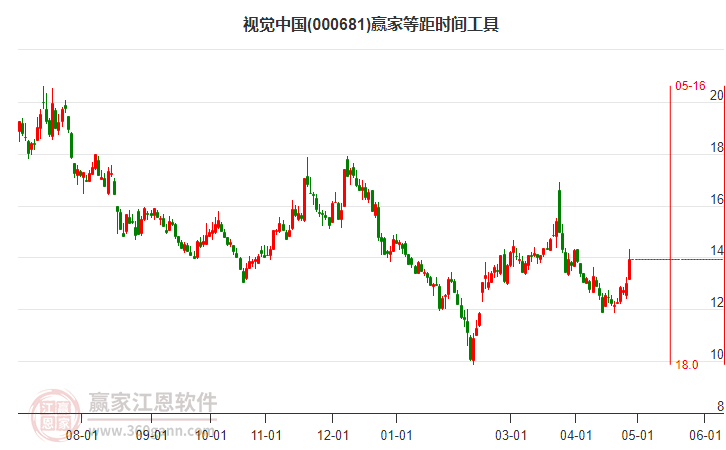Click the price axis label 18
This screenshot has width=726, height=450.
(x=717, y=148)
